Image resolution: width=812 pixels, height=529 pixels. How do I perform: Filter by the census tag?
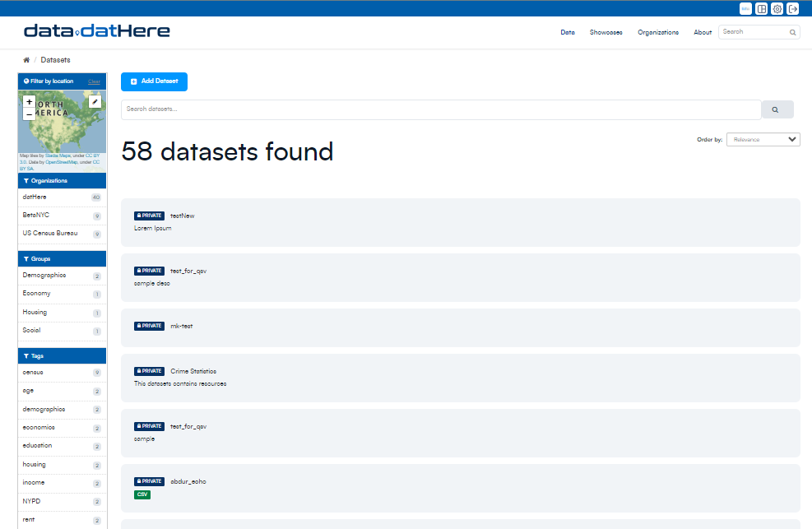(33, 373)
